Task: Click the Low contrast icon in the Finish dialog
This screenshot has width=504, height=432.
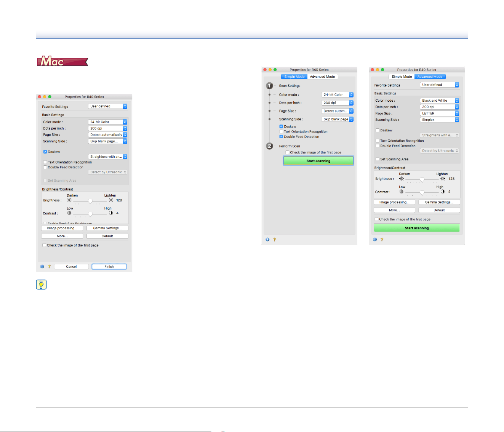Action: coord(69,213)
